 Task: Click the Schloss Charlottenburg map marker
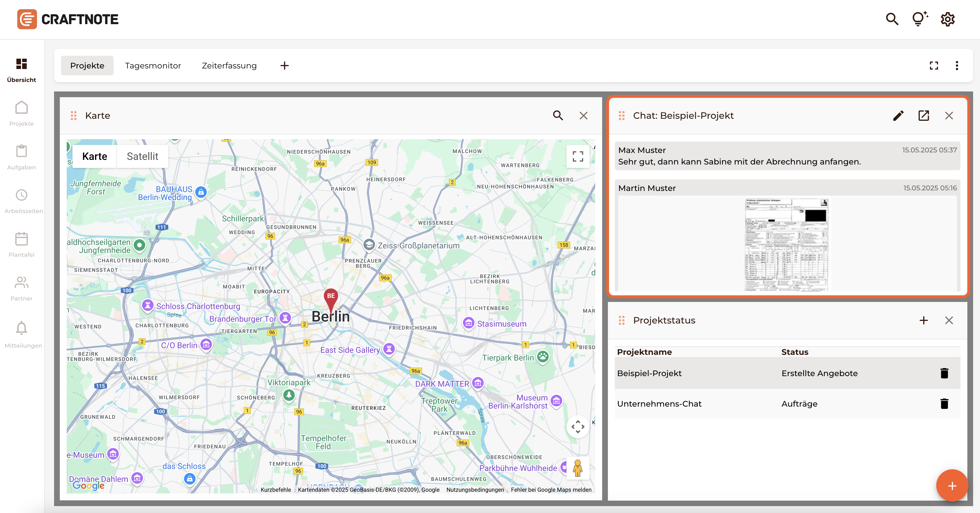[148, 305]
